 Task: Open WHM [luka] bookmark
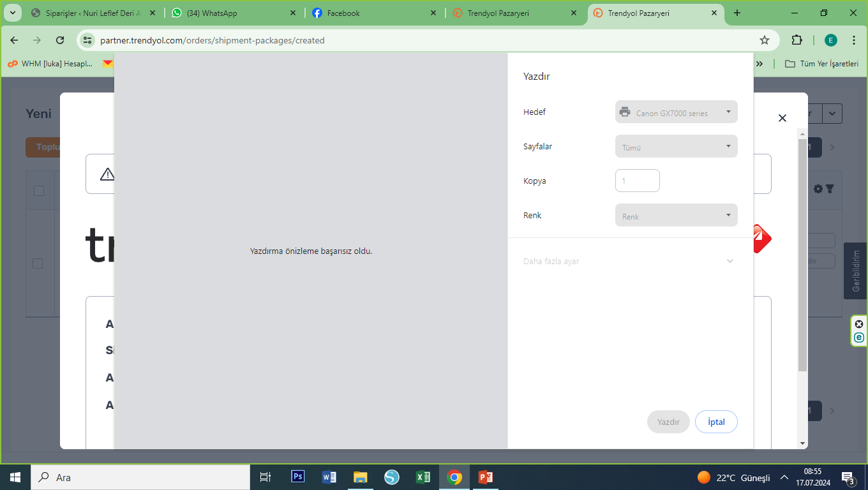50,64
